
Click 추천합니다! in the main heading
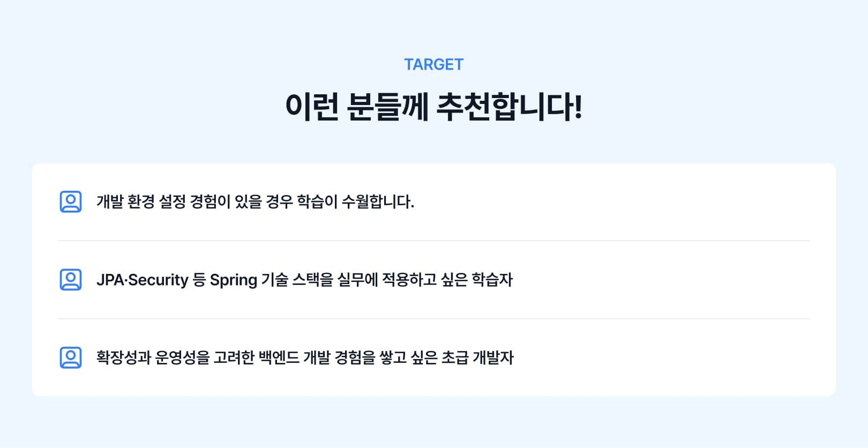click(510, 107)
